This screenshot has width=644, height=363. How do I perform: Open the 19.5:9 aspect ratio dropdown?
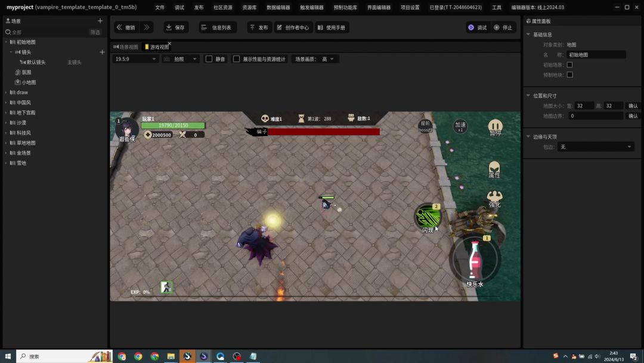pos(136,59)
